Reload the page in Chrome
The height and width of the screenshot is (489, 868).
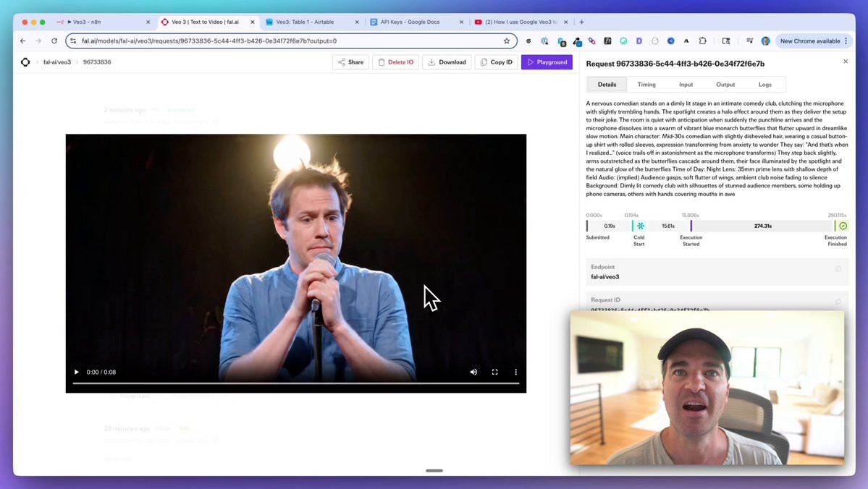54,41
